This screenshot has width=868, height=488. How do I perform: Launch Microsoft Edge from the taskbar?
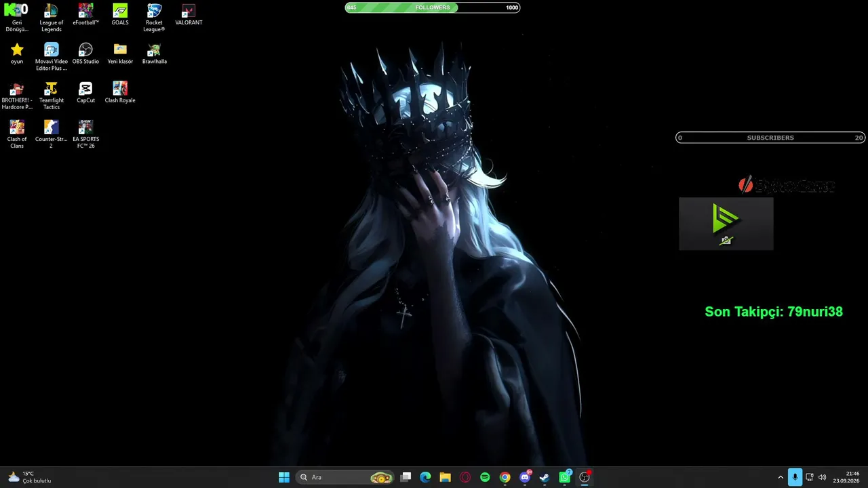click(425, 477)
